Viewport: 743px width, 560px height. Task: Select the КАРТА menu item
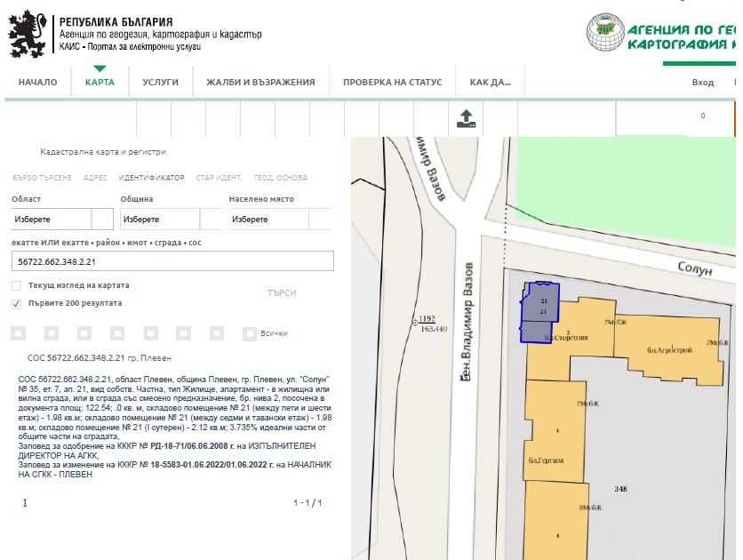(100, 83)
